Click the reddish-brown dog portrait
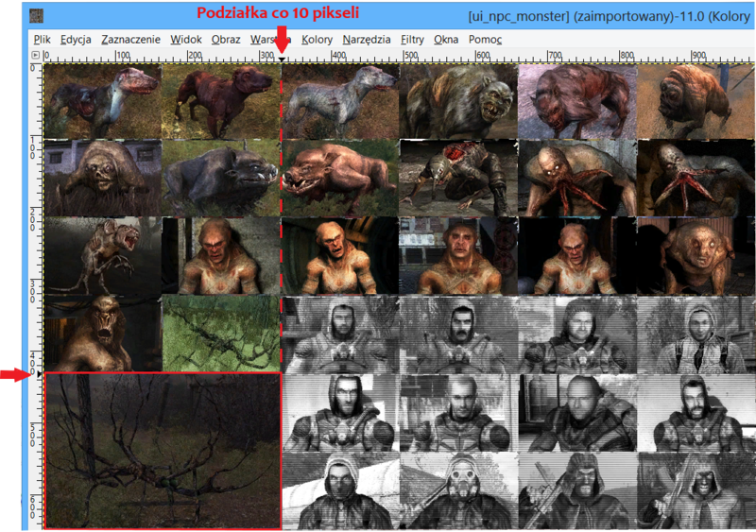The width and height of the screenshot is (756, 532). 221,102
